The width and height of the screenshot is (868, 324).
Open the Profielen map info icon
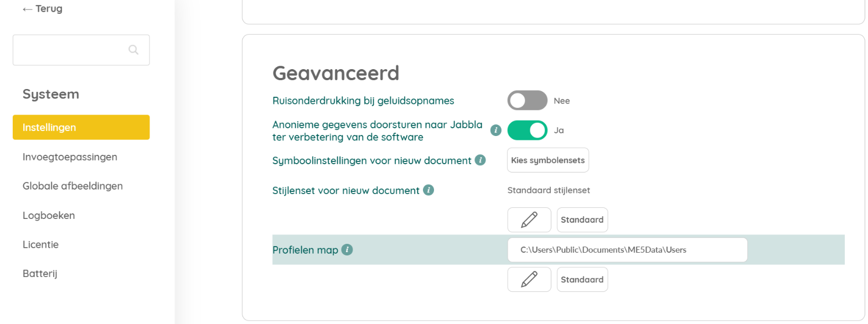[347, 249]
